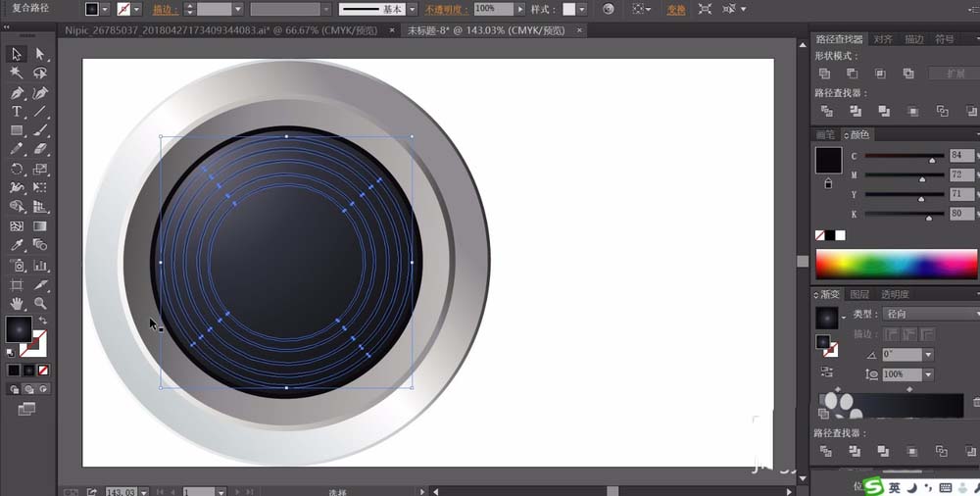980x496 pixels.
Task: Select the Type tool
Action: click(x=17, y=112)
